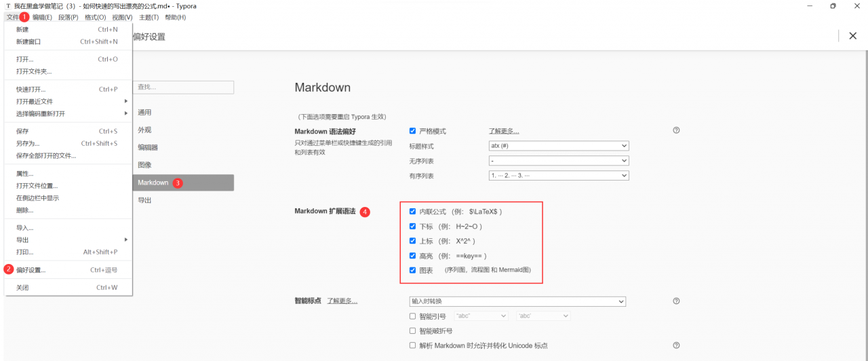This screenshot has width=868, height=361.
Task: Disable 上标 superscript checkbox
Action: click(412, 241)
